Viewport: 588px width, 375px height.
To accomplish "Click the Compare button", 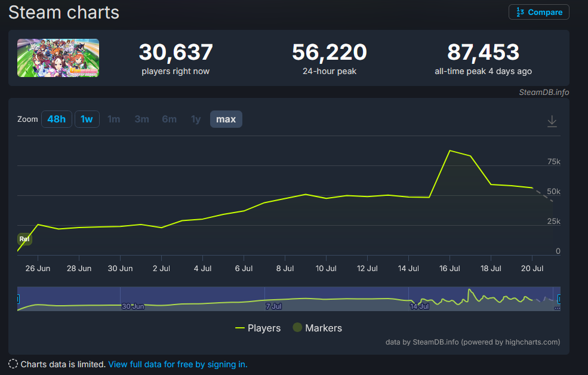I will point(538,12).
